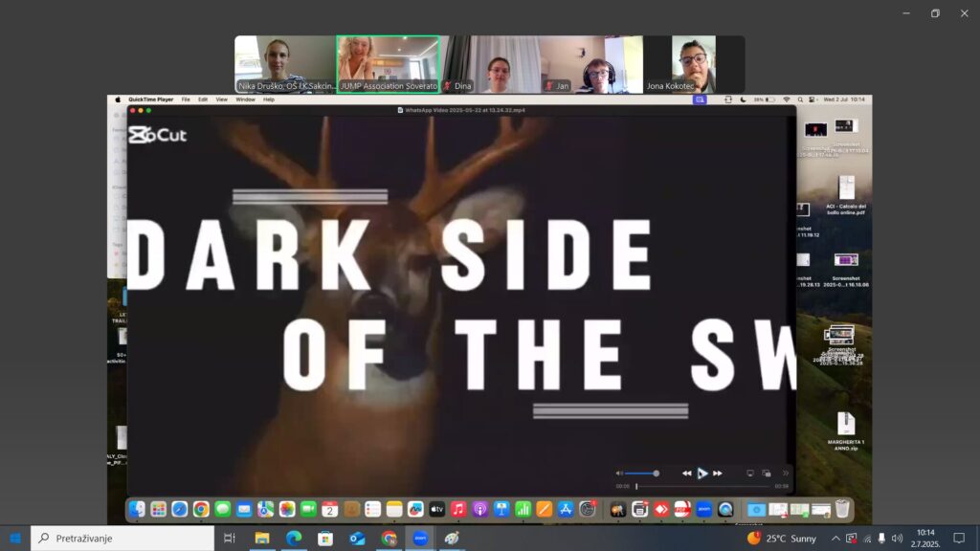Open Pages from the Mac dock
The height and width of the screenshot is (551, 980).
545,509
